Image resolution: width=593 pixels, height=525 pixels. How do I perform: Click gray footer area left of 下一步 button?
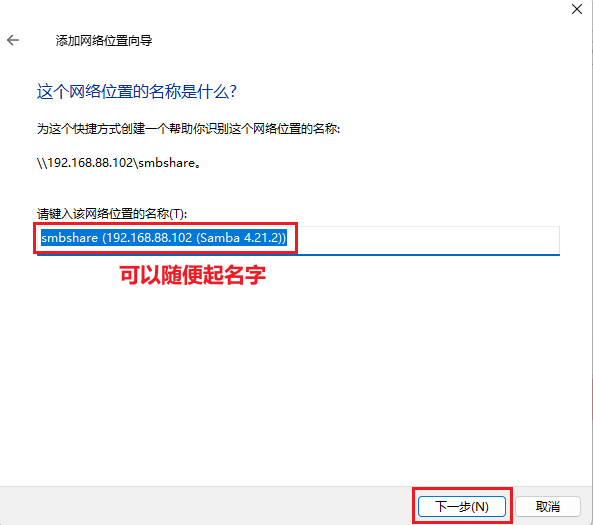(204, 506)
